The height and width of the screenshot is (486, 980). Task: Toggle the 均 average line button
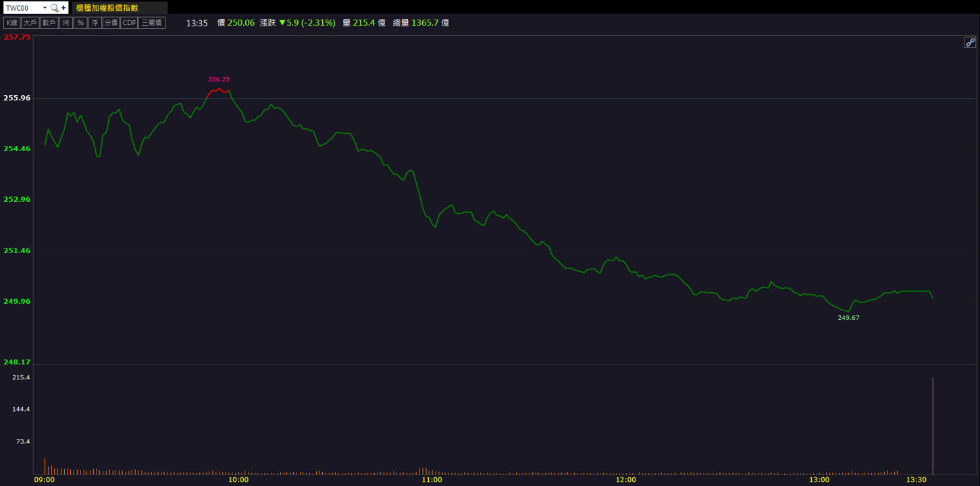pyautogui.click(x=66, y=23)
